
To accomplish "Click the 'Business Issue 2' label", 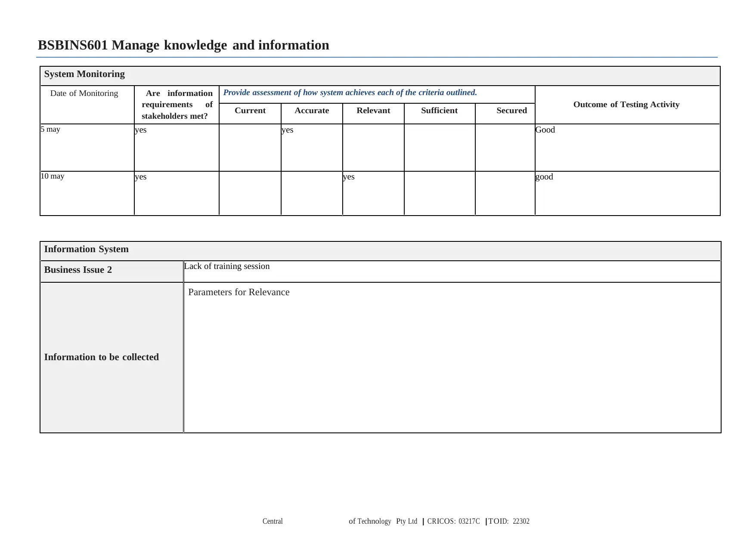I will (78, 270).
